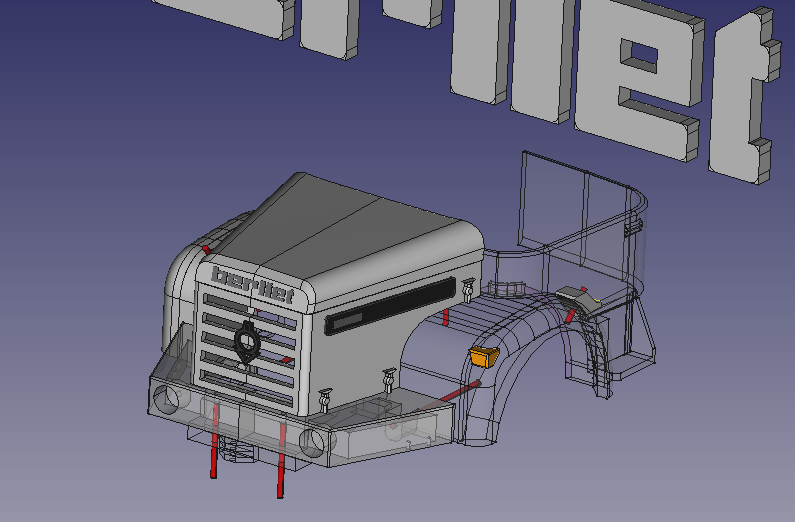
Task: Select the orange turn signal on the fender
Action: tap(484, 356)
